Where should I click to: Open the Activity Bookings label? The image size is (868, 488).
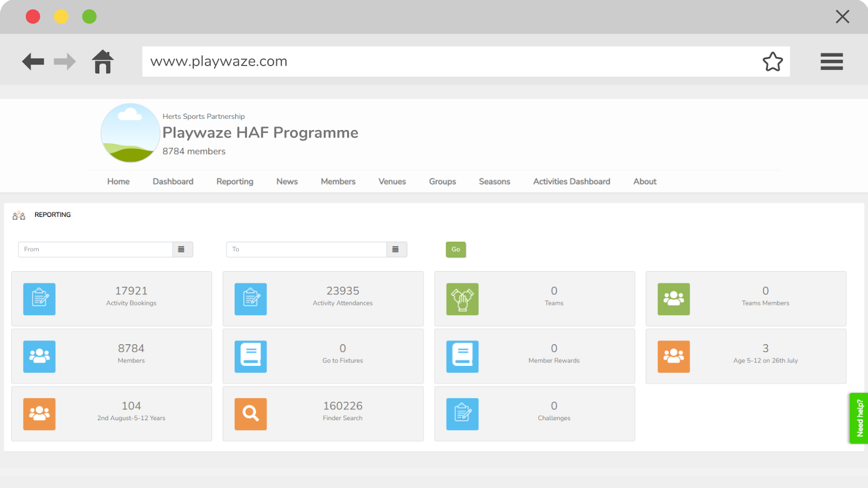(131, 303)
